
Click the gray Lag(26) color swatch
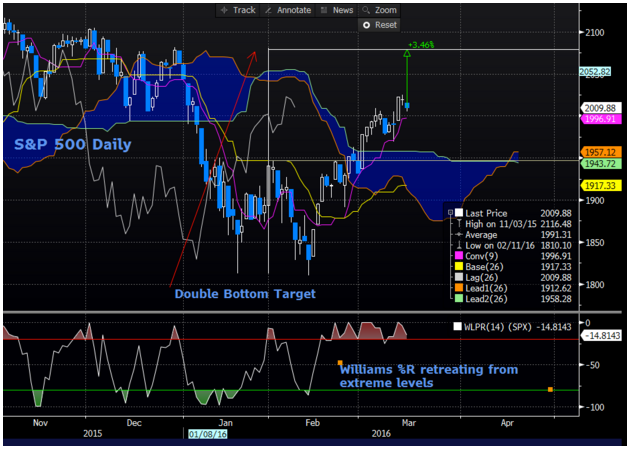(459, 277)
